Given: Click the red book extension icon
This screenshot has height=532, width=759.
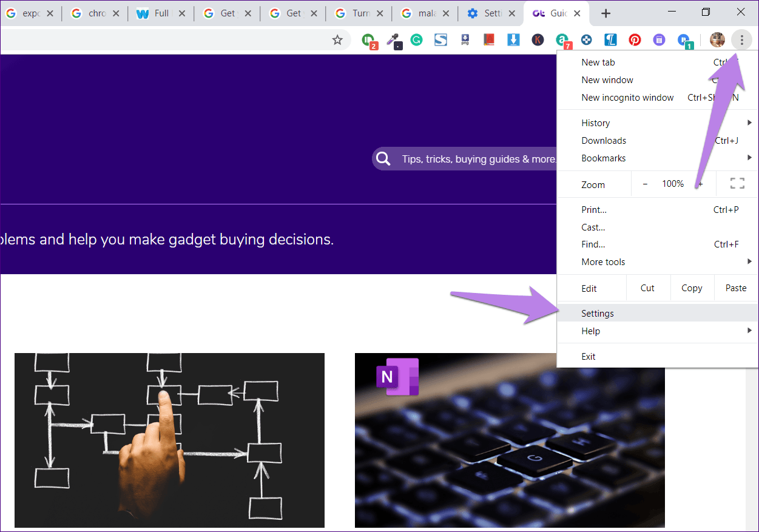Looking at the screenshot, I should tap(490, 40).
